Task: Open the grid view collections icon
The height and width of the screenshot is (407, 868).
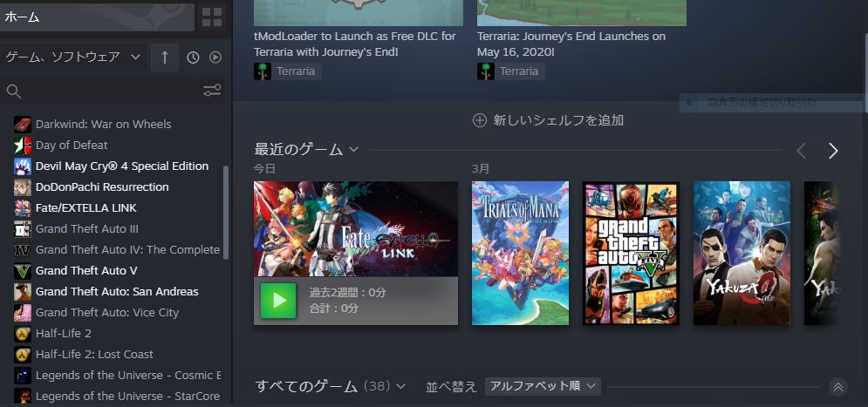Action: pyautogui.click(x=211, y=17)
